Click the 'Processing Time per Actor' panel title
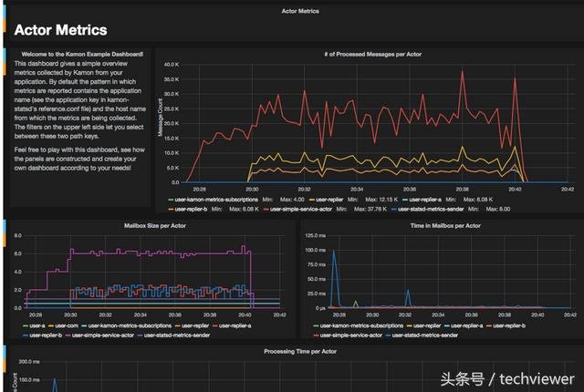This screenshot has width=584, height=392. click(x=300, y=351)
